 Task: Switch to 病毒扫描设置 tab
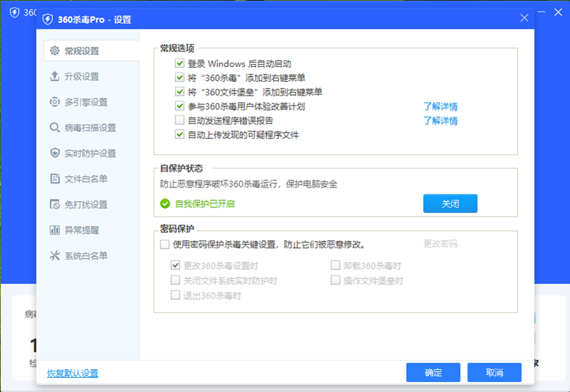(x=90, y=128)
